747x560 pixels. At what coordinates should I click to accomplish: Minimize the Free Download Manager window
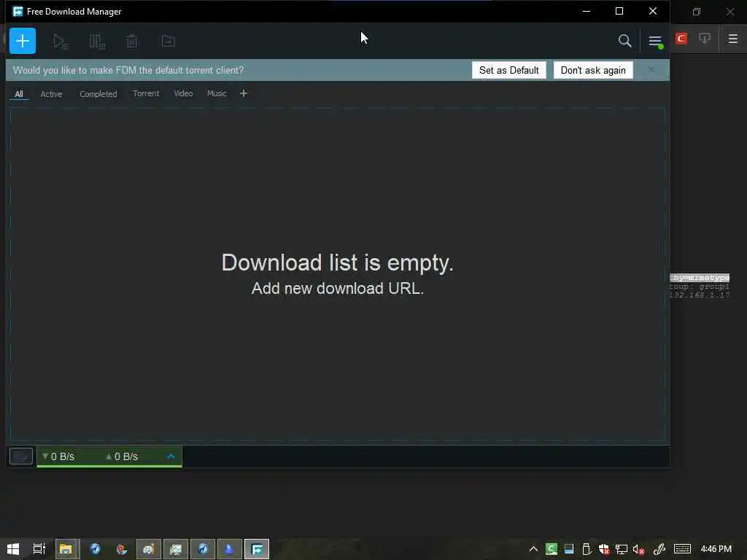pyautogui.click(x=587, y=11)
